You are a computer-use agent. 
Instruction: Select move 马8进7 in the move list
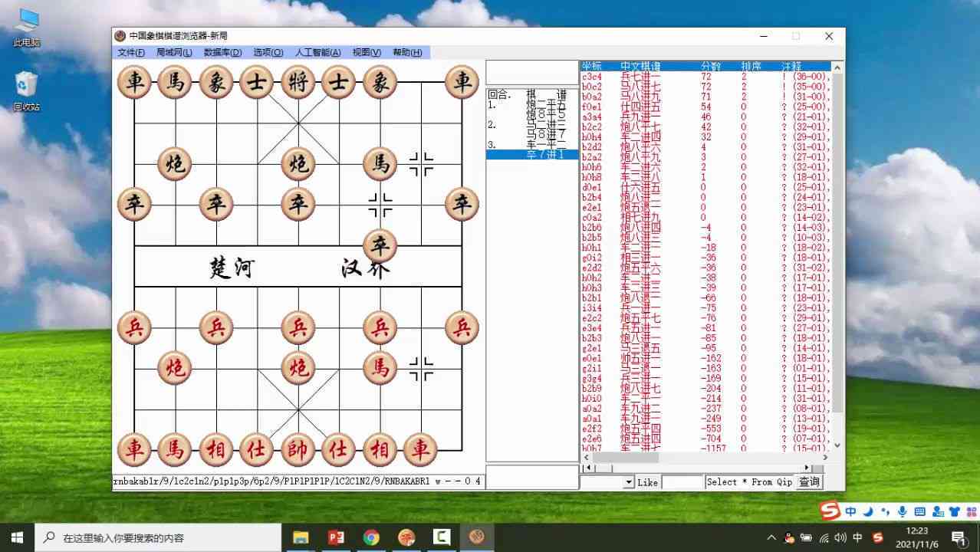click(546, 135)
